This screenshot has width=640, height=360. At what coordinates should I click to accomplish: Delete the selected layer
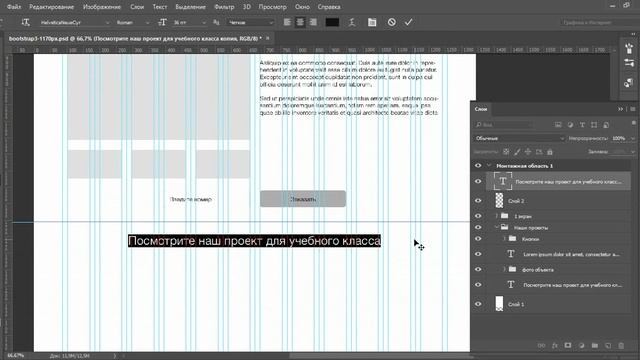click(621, 345)
